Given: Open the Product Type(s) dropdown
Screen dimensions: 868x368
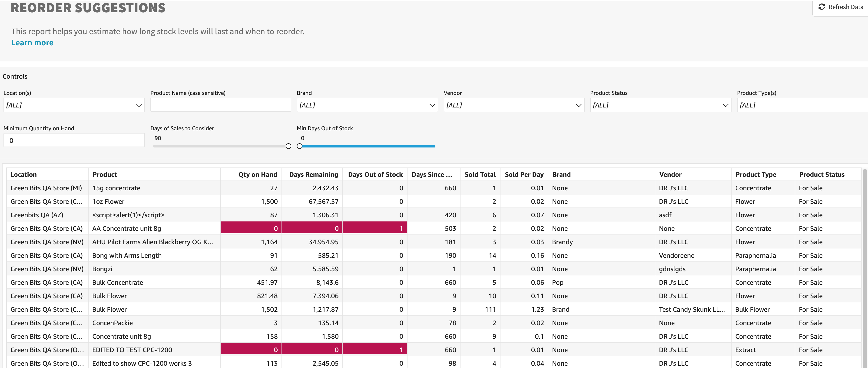Looking at the screenshot, I should pyautogui.click(x=802, y=105).
